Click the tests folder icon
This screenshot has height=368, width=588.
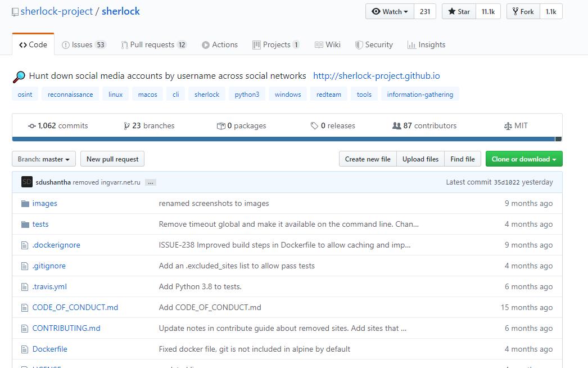[x=25, y=225]
